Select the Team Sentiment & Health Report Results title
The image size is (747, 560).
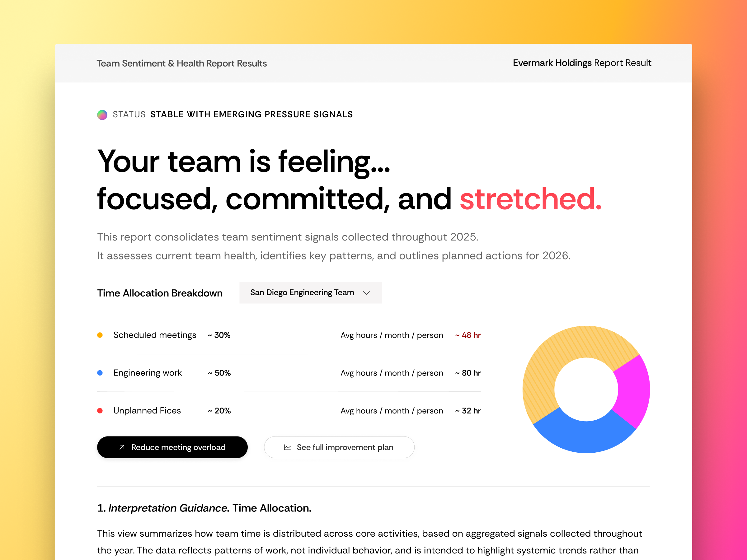182,63
